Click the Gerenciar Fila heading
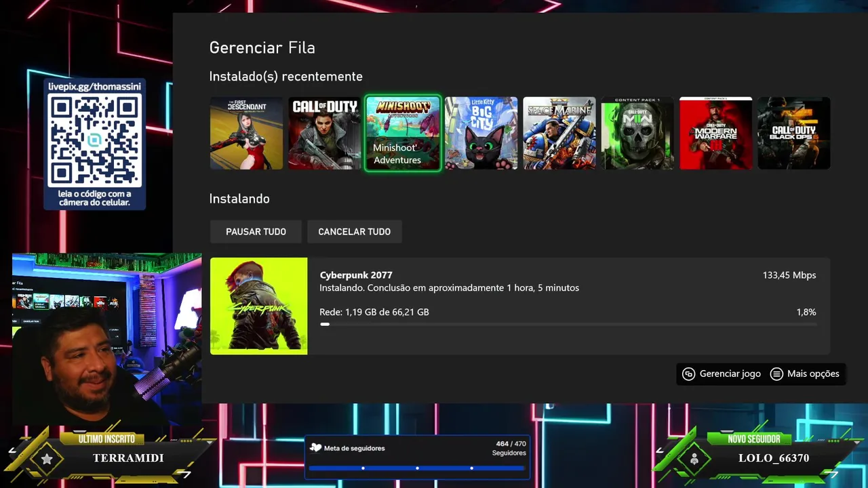 (x=262, y=47)
